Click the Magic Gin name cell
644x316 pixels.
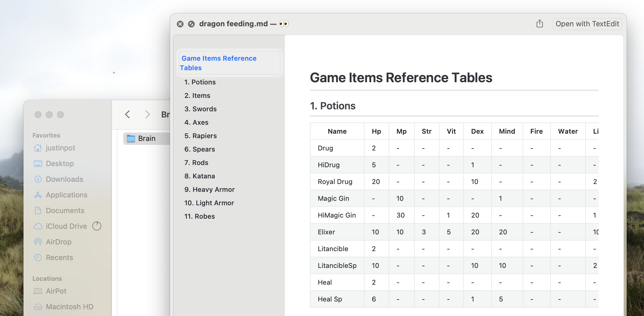pyautogui.click(x=337, y=198)
